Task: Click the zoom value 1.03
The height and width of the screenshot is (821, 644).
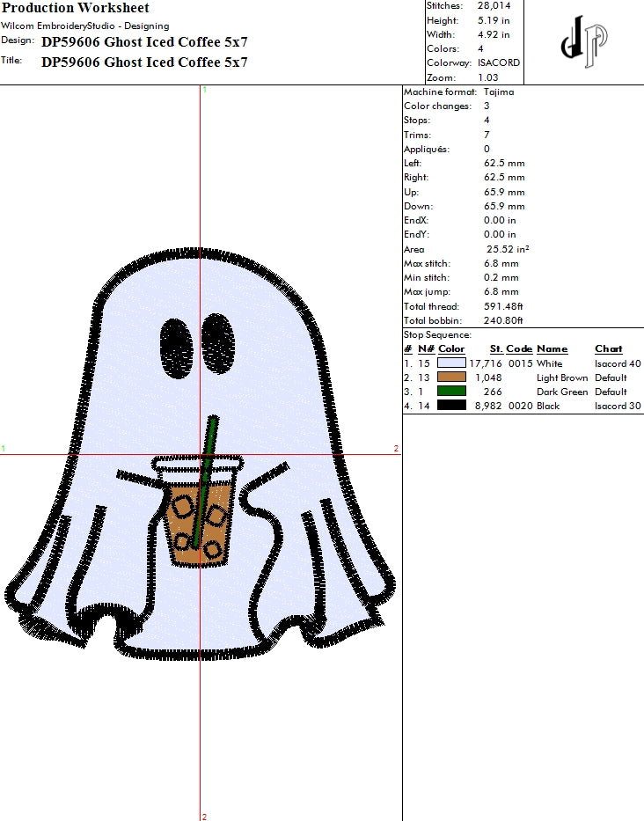Action: click(488, 77)
